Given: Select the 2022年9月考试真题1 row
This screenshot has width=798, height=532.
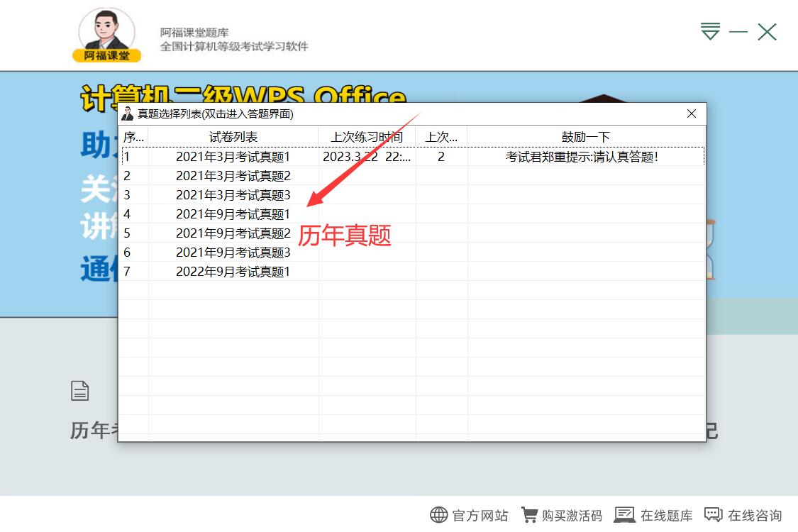Looking at the screenshot, I should pos(233,271).
